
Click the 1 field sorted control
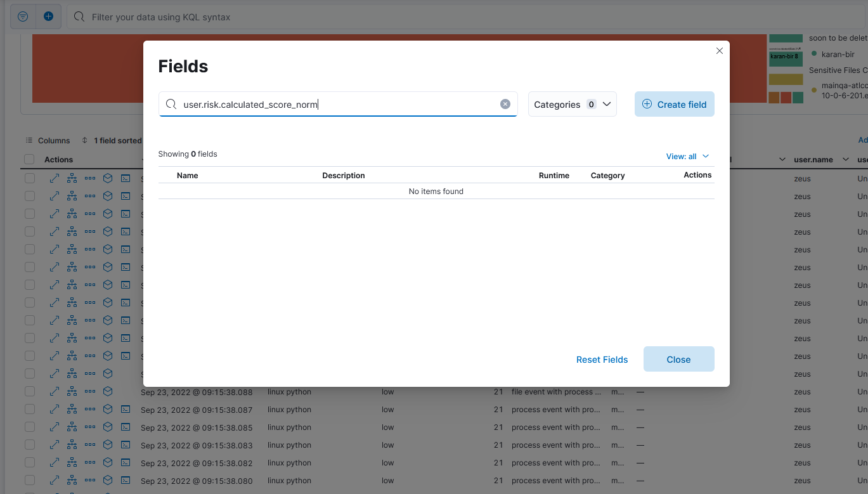118,140
